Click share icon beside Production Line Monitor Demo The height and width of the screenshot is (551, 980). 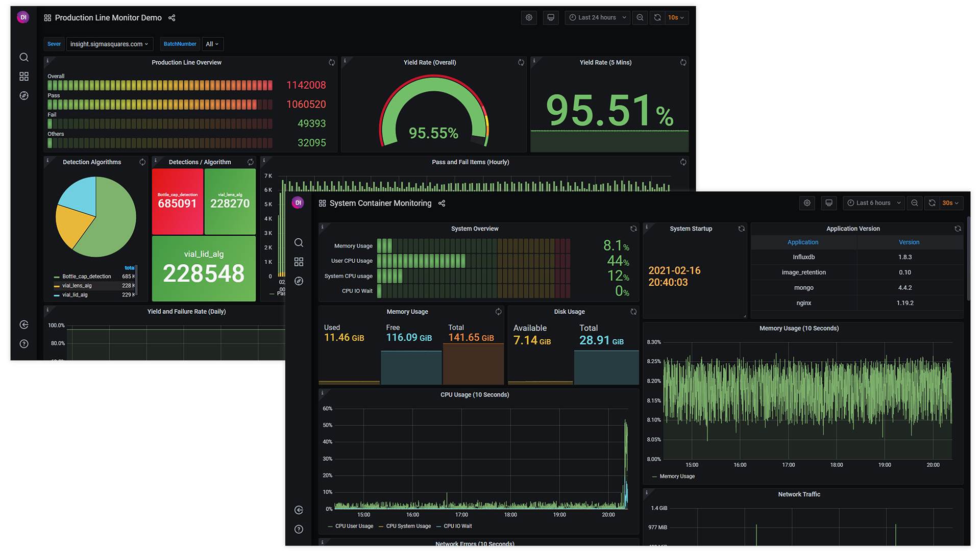(172, 18)
